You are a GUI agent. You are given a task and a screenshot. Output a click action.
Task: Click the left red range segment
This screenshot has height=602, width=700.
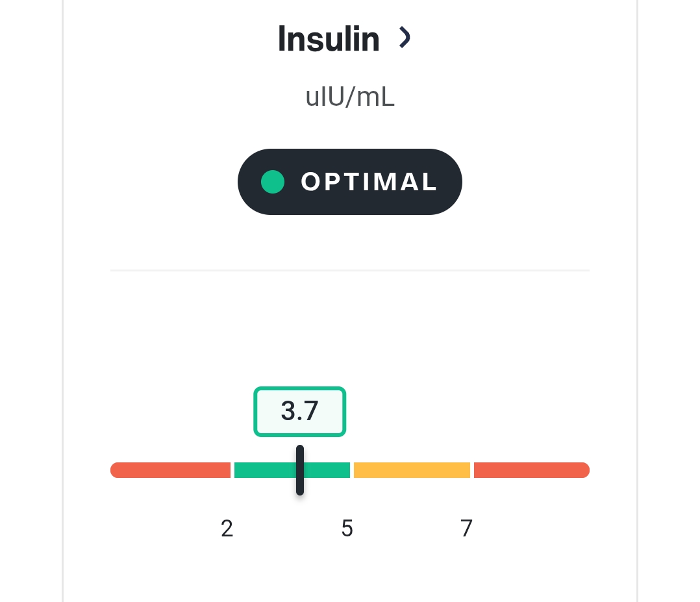pos(171,470)
